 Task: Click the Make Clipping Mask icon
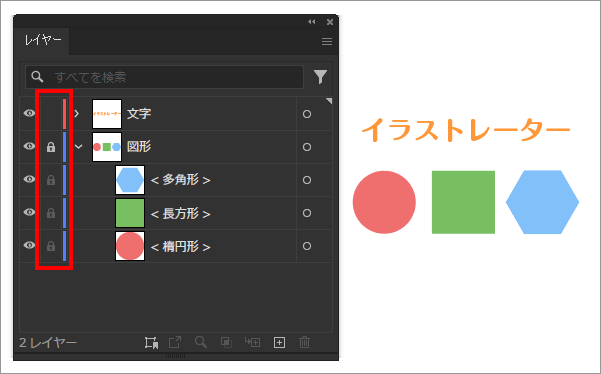coord(226,342)
